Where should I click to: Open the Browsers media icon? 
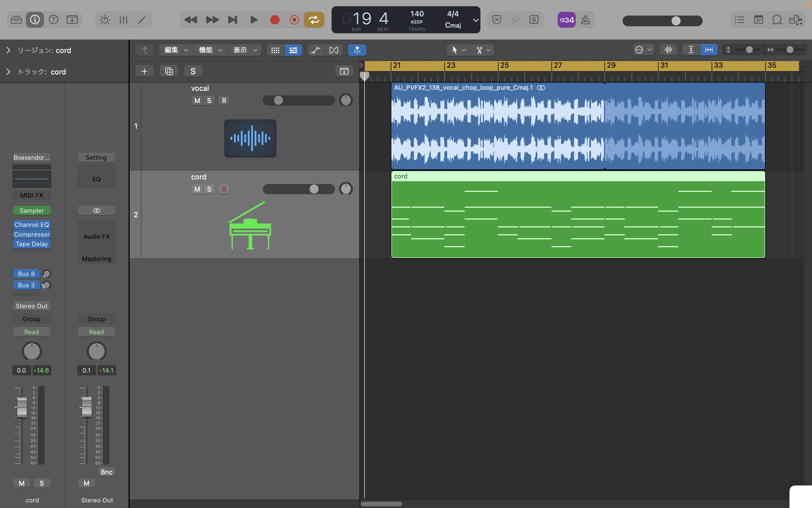[x=796, y=20]
